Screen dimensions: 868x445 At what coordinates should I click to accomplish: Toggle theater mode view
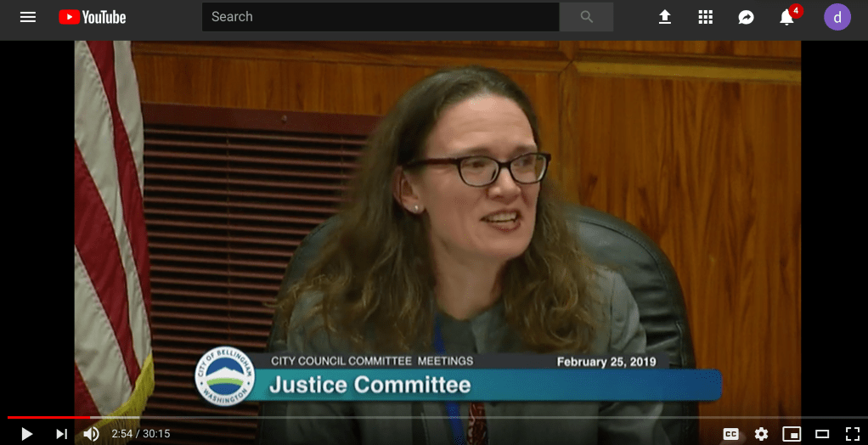coord(822,434)
